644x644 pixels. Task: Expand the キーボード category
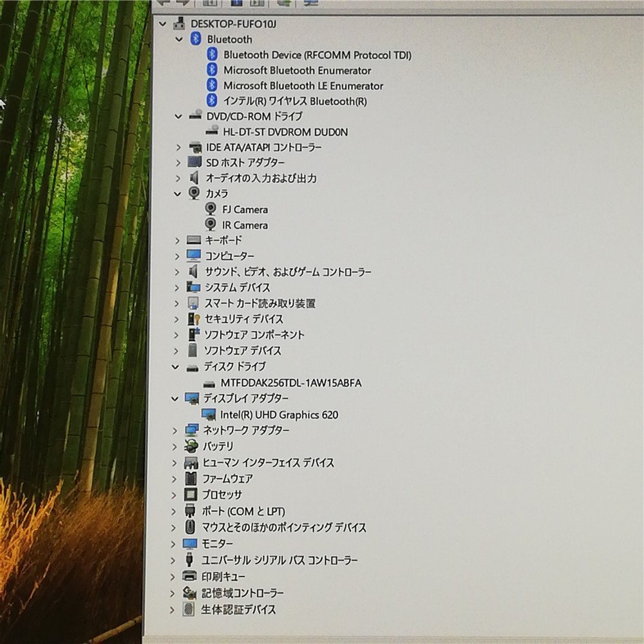[178, 240]
